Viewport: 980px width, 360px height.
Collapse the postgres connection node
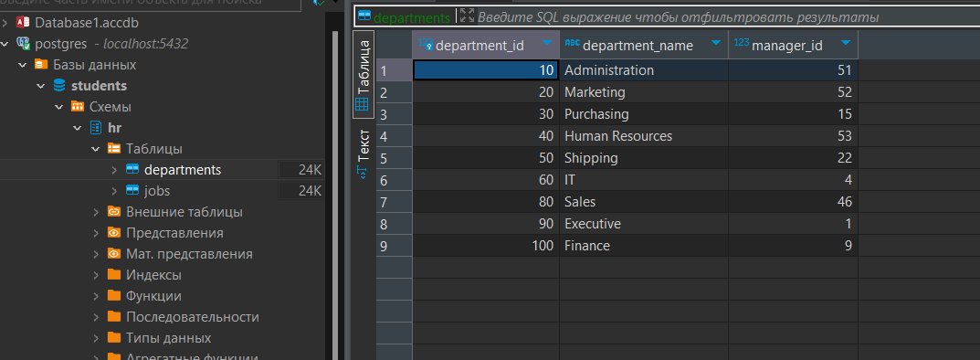point(5,44)
